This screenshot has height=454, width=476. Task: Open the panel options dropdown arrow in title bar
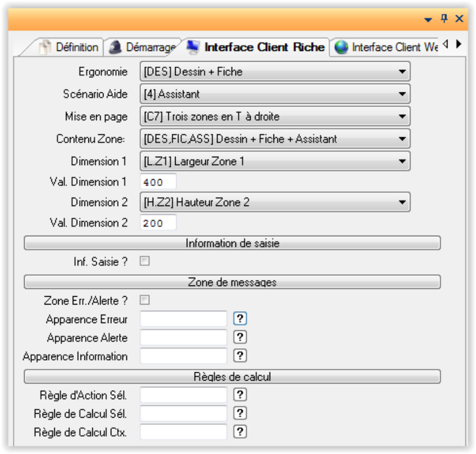click(428, 19)
